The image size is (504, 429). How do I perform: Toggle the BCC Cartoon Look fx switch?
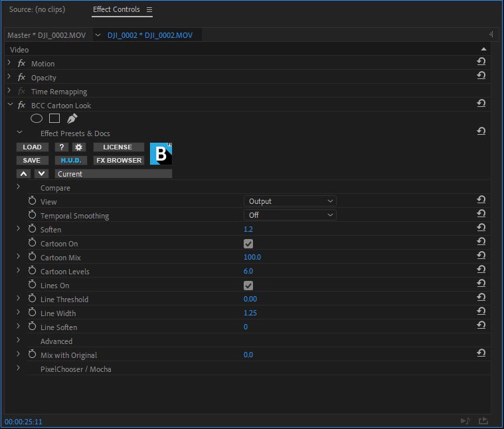coord(21,105)
